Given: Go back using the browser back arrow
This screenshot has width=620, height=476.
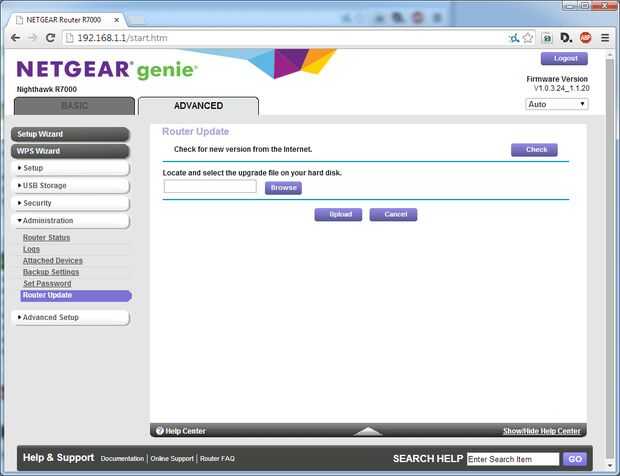Looking at the screenshot, I should (x=15, y=38).
